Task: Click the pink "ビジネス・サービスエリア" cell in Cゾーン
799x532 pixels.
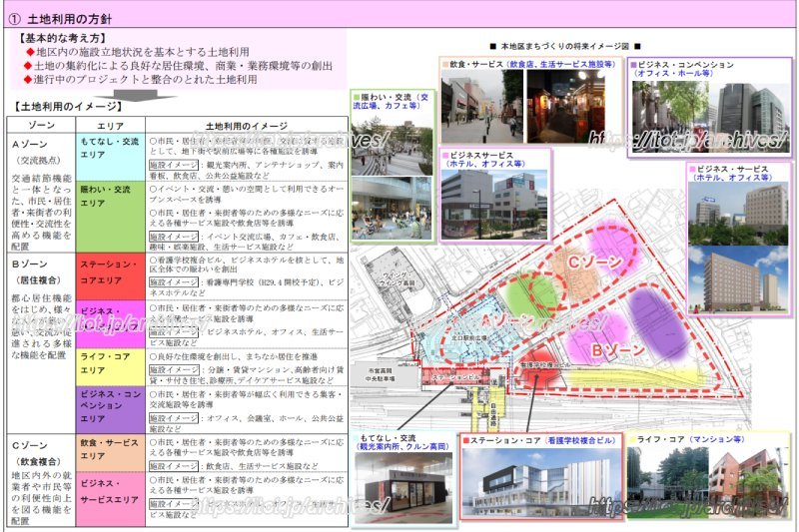Action: click(x=111, y=499)
